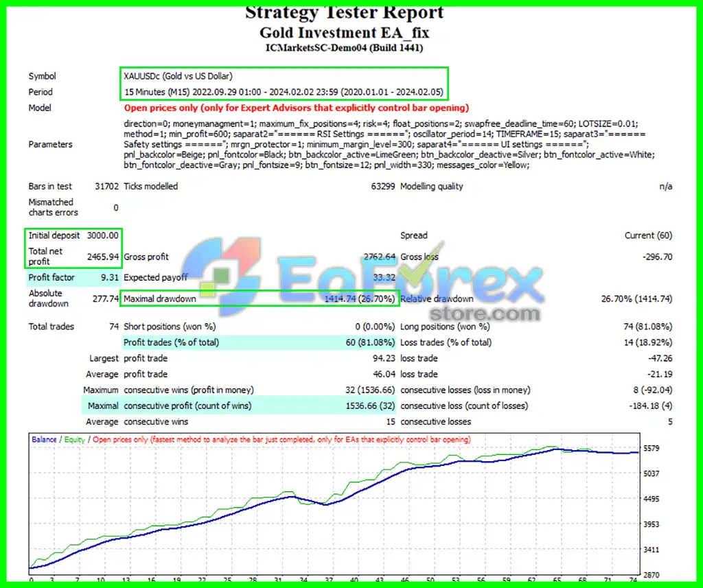Click the "Parameters" row label
703x588 pixels.
click(x=50, y=144)
